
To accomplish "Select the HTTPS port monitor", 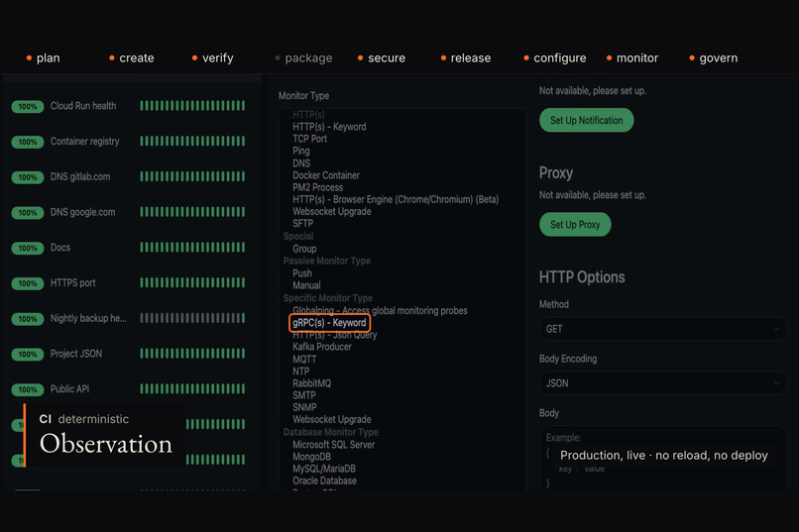I will point(129,282).
